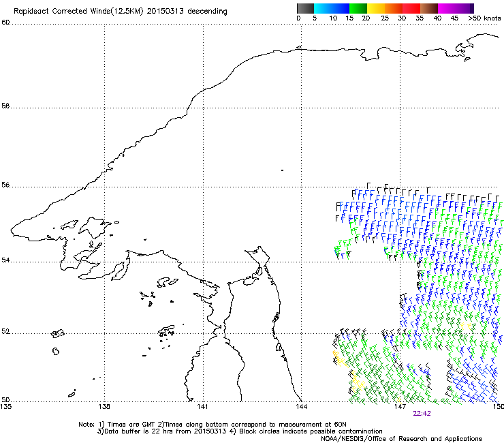Click the 147 longitude label
Screen dimensions: 504x443
pyautogui.click(x=400, y=407)
